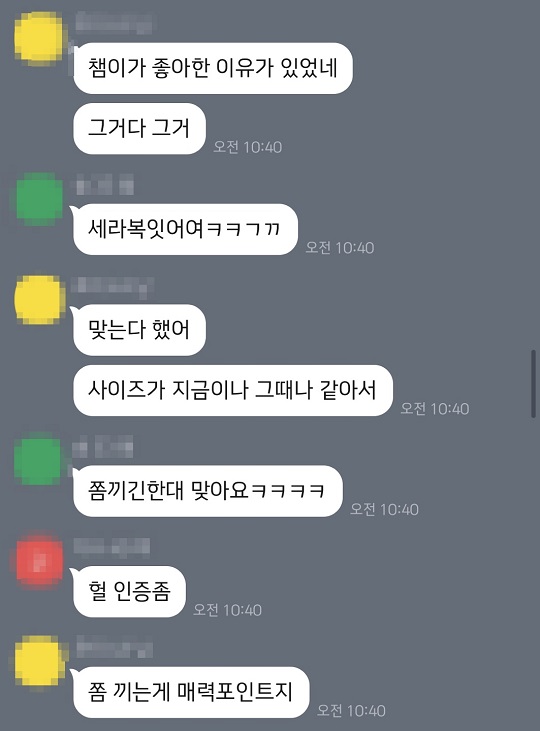Select the message '쫌 끼는게 매력포인트지'
Viewport: 540px width, 731px height.
[x=191, y=692]
